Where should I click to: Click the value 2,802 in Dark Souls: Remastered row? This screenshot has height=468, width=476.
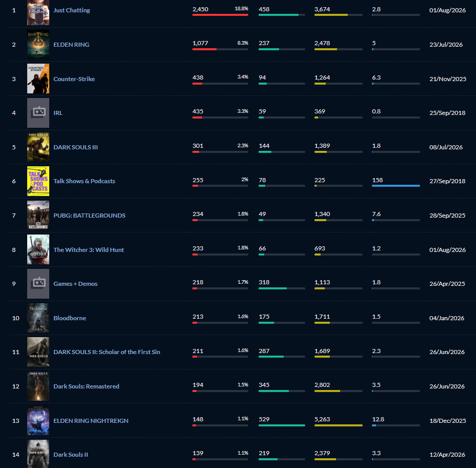point(322,385)
